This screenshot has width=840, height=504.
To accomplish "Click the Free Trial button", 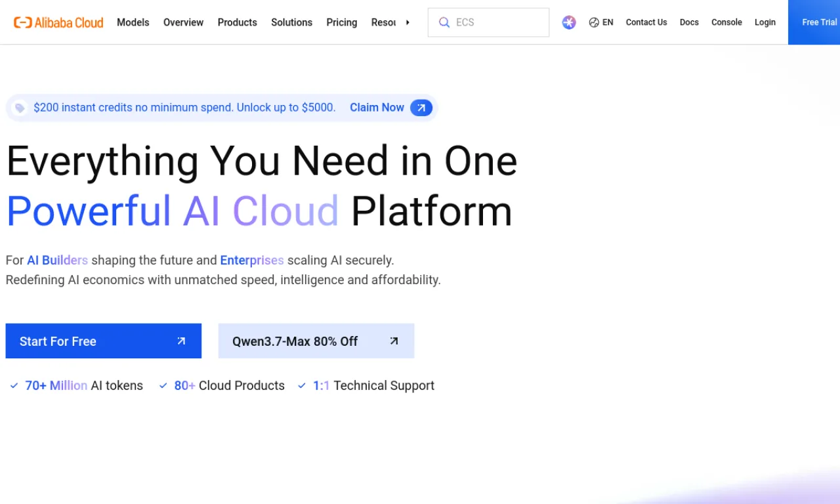I will 814,22.
